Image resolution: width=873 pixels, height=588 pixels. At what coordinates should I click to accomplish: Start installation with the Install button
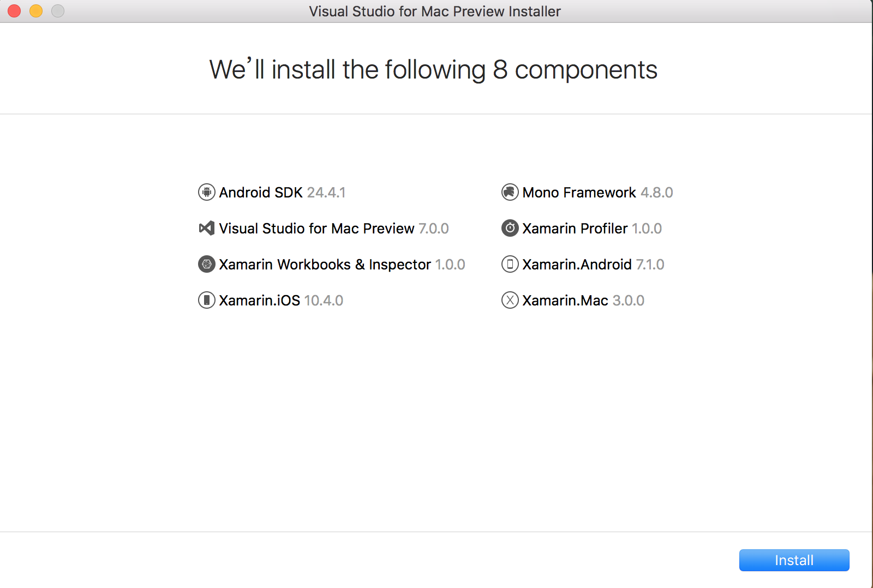coord(794,560)
